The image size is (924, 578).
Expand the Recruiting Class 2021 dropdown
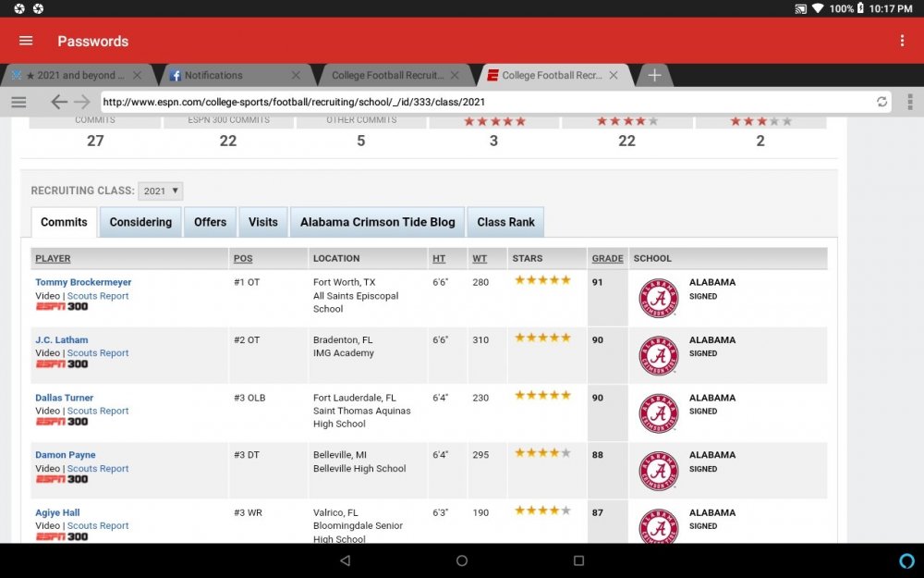(x=160, y=191)
